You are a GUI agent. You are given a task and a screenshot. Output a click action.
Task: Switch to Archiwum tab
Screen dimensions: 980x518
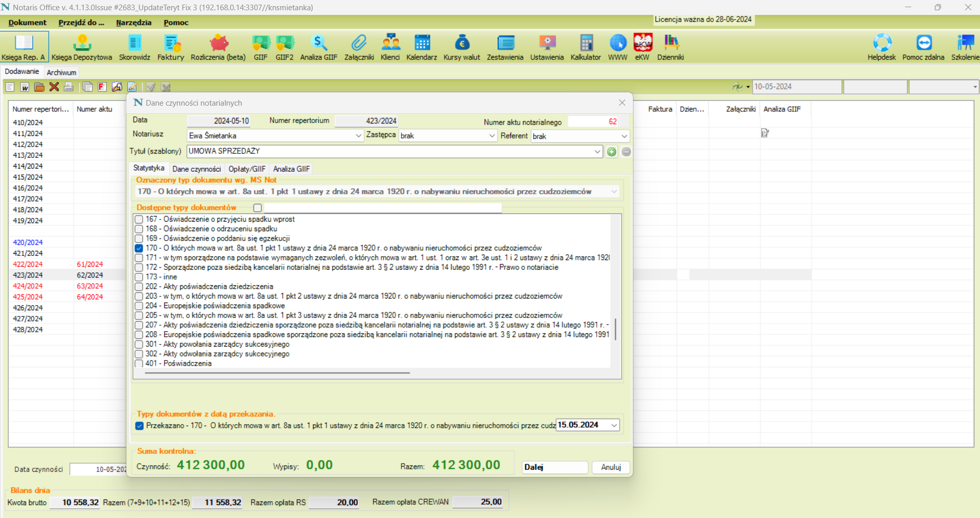[x=62, y=72]
